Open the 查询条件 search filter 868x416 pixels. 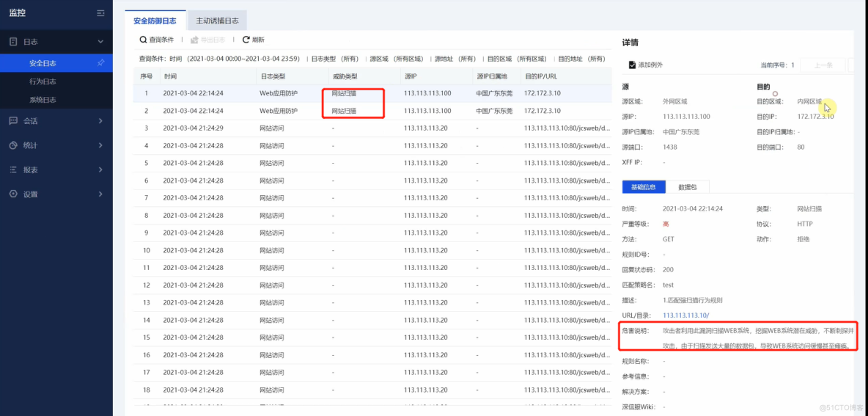[157, 40]
